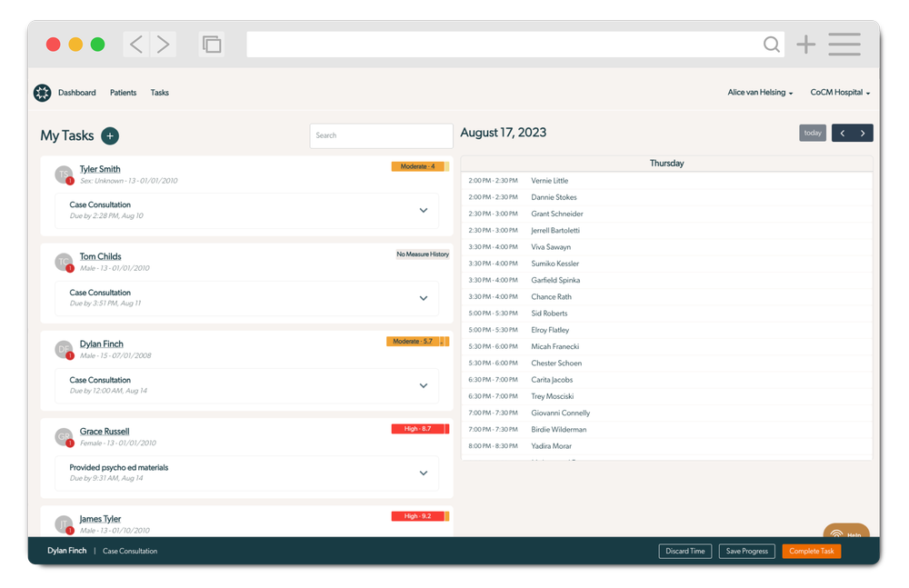Click the red alert badge on Tom Childs
The width and height of the screenshot is (909, 588).
(71, 267)
